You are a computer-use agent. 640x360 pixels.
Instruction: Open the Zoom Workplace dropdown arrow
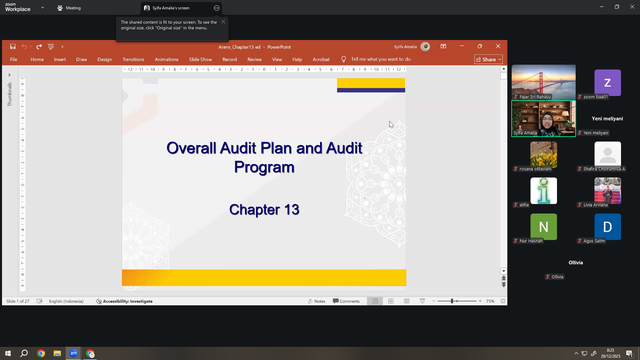[42, 8]
